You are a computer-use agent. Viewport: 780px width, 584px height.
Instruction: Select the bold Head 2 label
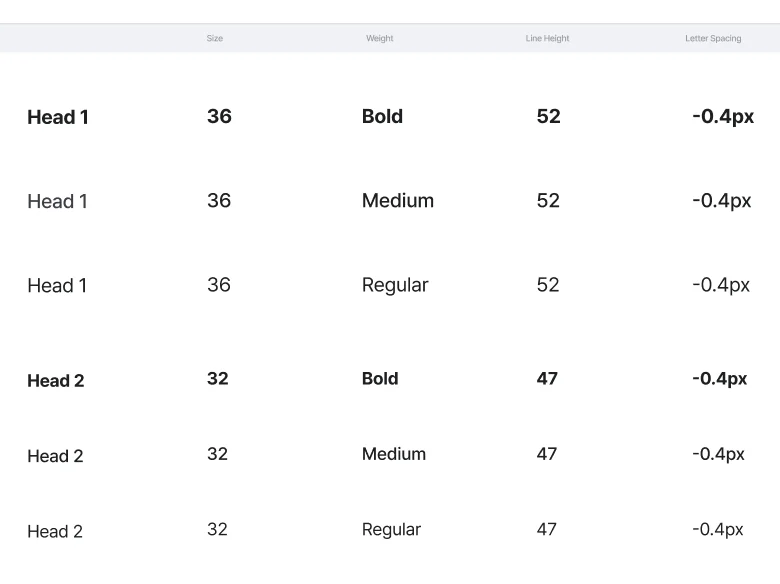click(56, 380)
